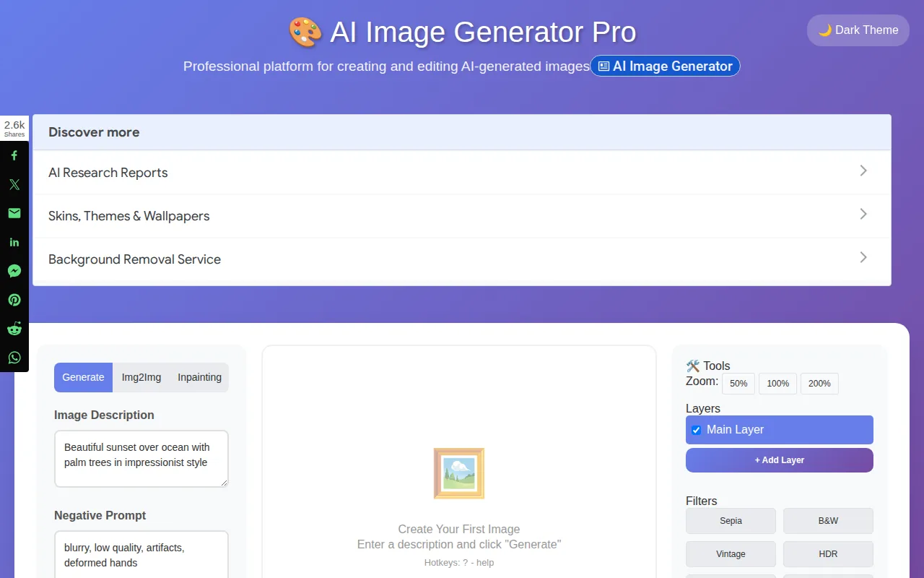
Task: Share the page on Pinterest
Action: (x=14, y=300)
